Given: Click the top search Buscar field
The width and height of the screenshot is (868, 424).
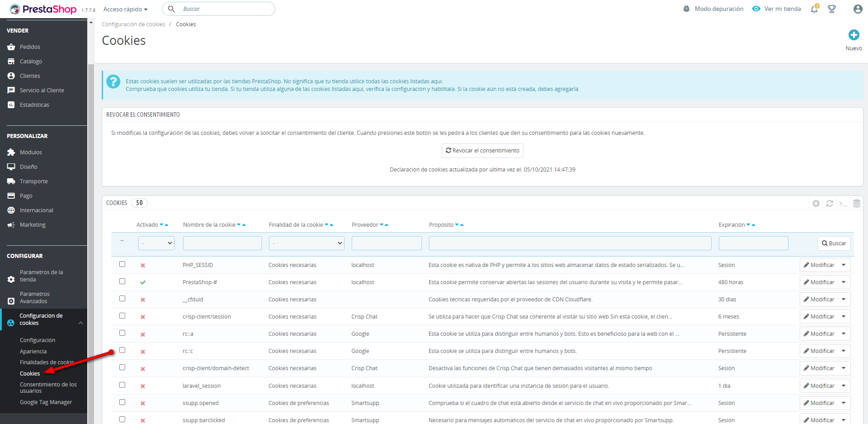Looking at the screenshot, I should (219, 9).
